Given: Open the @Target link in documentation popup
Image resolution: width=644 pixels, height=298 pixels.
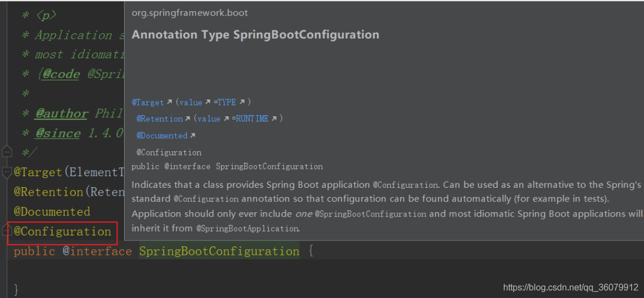Looking at the screenshot, I should pos(148,102).
